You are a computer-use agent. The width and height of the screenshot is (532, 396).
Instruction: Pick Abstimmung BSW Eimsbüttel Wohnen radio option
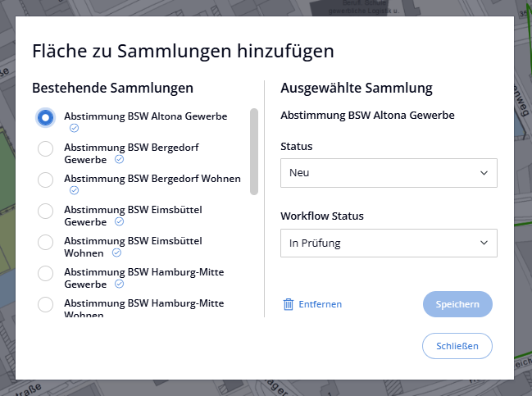tap(46, 242)
